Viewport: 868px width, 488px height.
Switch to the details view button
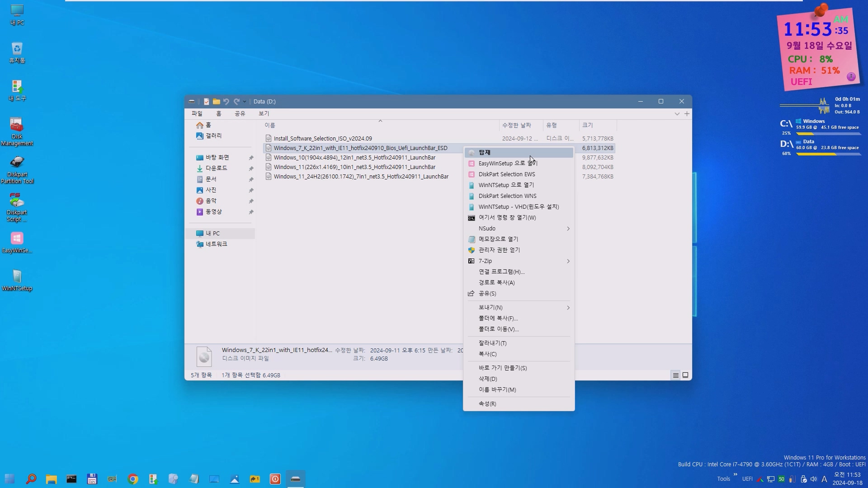tap(675, 375)
